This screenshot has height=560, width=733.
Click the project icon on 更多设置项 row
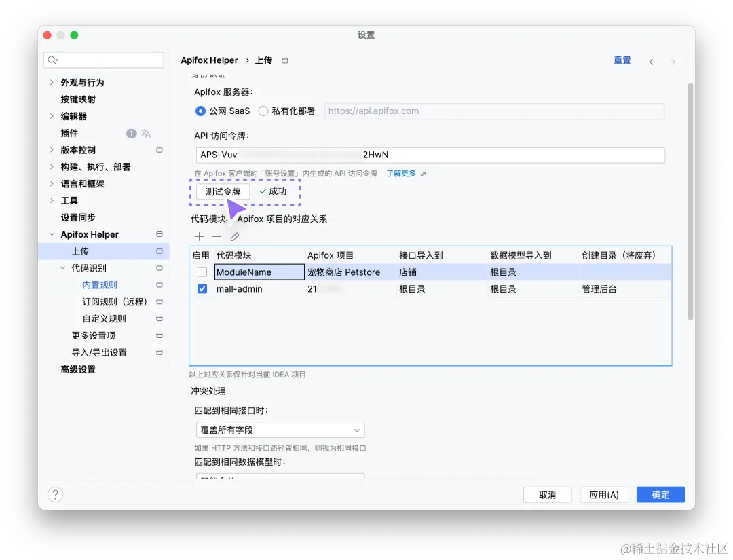click(159, 335)
